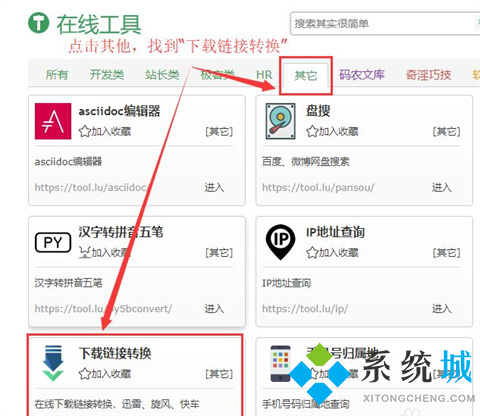This screenshot has height=416, width=480.
Task: Click description text 百度、微博网盘搜索
Action: click(x=306, y=162)
